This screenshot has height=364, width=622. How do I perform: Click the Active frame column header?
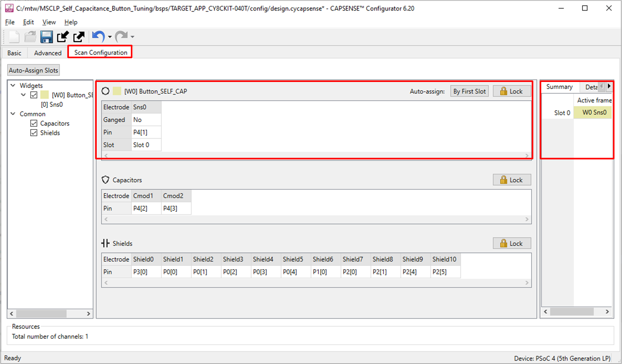[x=593, y=100]
